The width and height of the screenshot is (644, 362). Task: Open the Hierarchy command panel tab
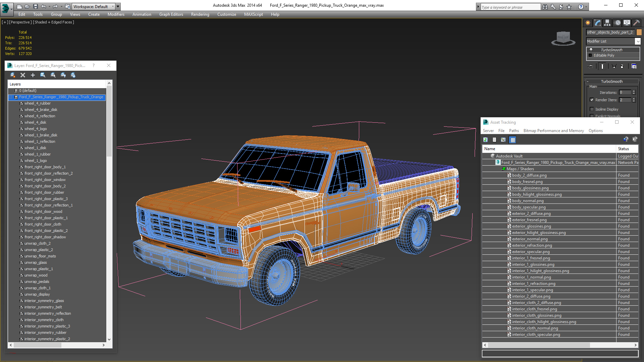click(607, 23)
